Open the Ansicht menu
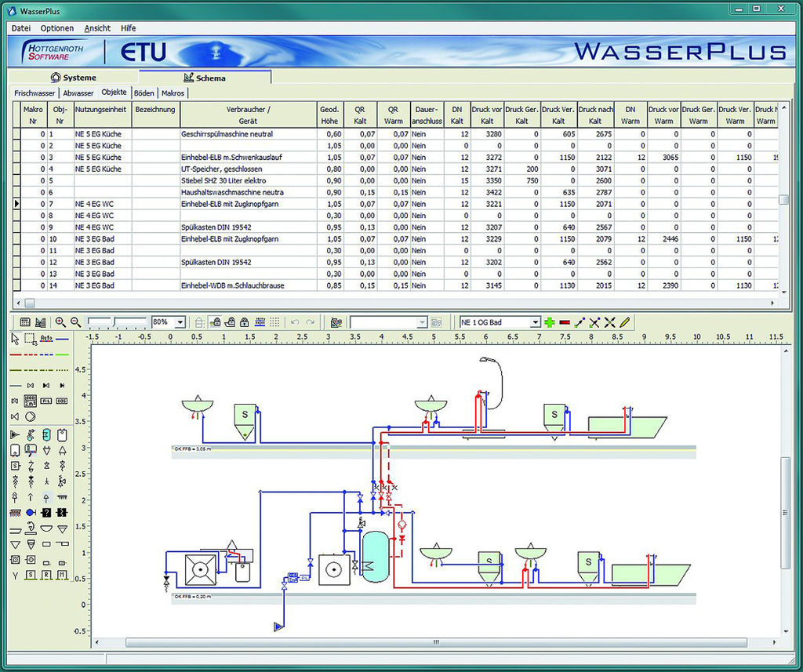 coord(97,28)
